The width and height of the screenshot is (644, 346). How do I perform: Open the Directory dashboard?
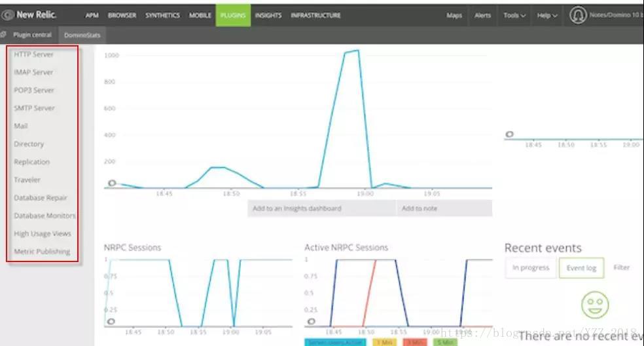coord(29,144)
